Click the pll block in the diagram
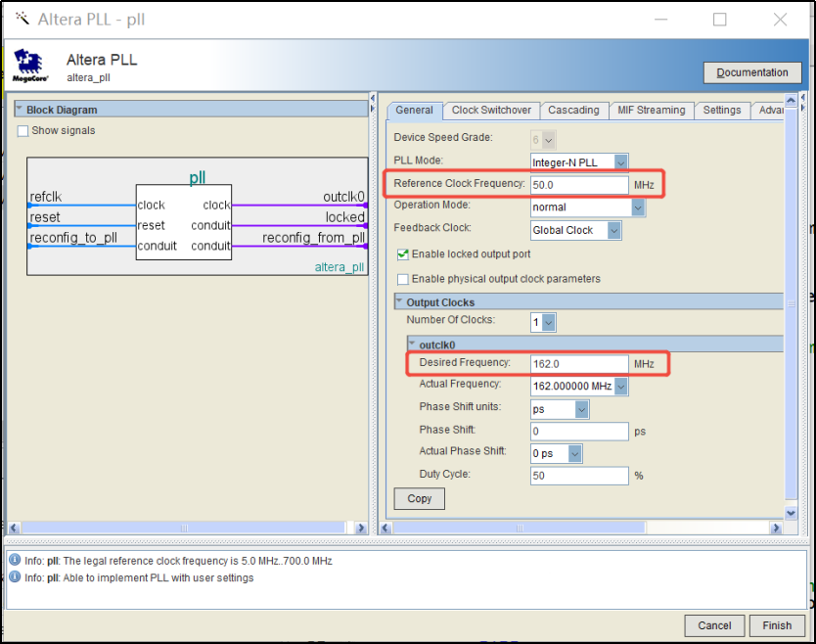 184,222
